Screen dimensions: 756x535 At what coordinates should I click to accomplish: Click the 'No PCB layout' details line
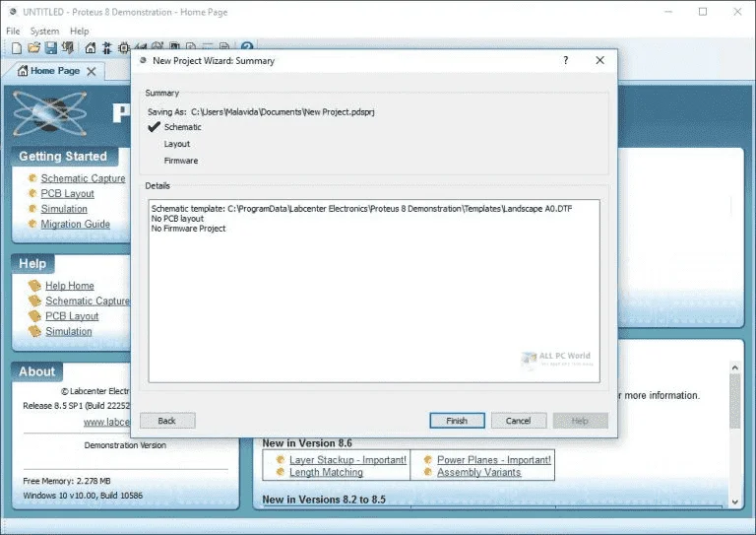pos(177,219)
